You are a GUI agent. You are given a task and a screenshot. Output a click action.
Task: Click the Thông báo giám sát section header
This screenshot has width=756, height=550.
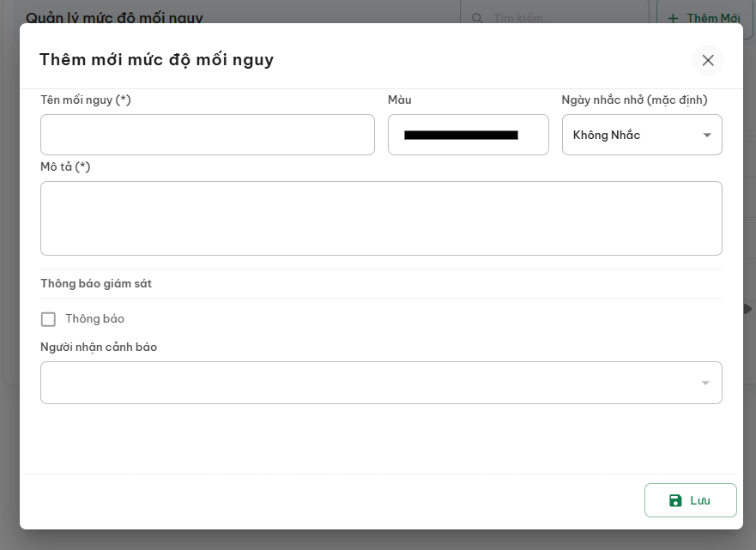96,283
